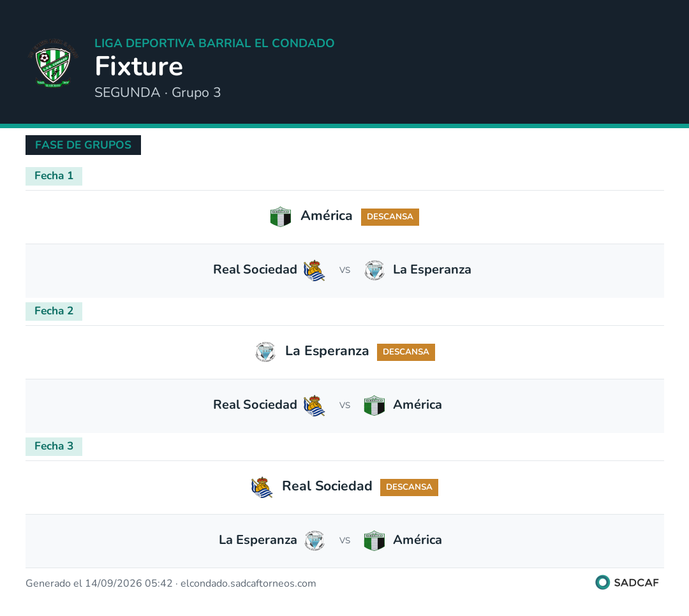Screen dimensions: 689x616
Task: Click La Esperanza's crest beside the Fecha 2 DESCANSA badge
Action: pyautogui.click(x=265, y=352)
